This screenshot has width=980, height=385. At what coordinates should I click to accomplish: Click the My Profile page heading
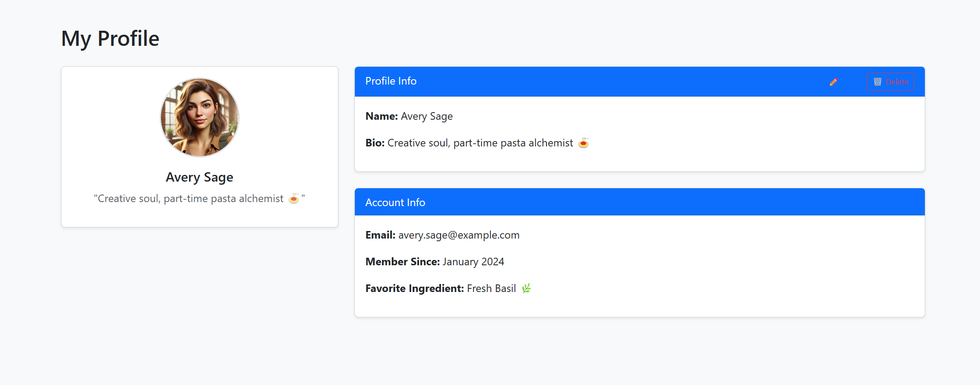coord(110,38)
